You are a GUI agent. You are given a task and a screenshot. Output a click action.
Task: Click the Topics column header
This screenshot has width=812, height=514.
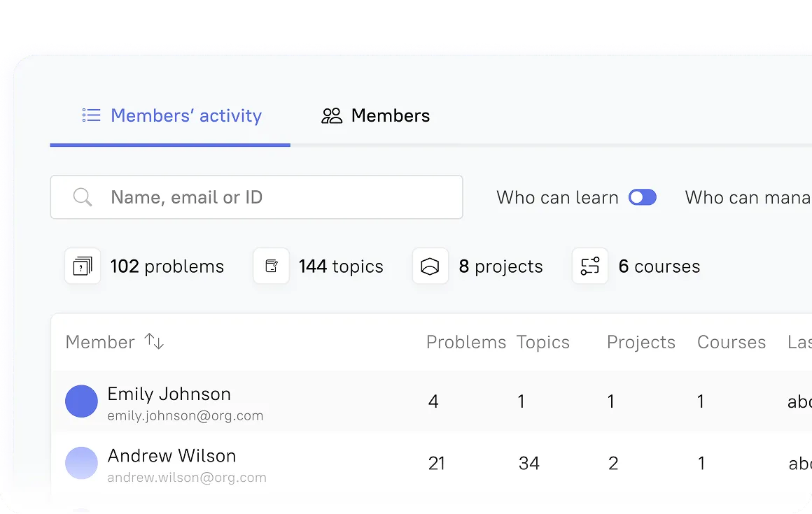(x=542, y=343)
